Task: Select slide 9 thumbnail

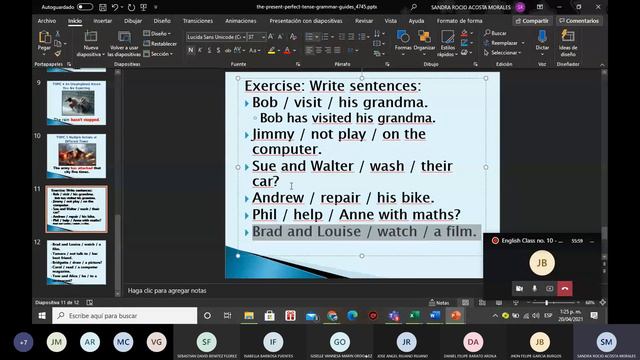Action: 76,103
